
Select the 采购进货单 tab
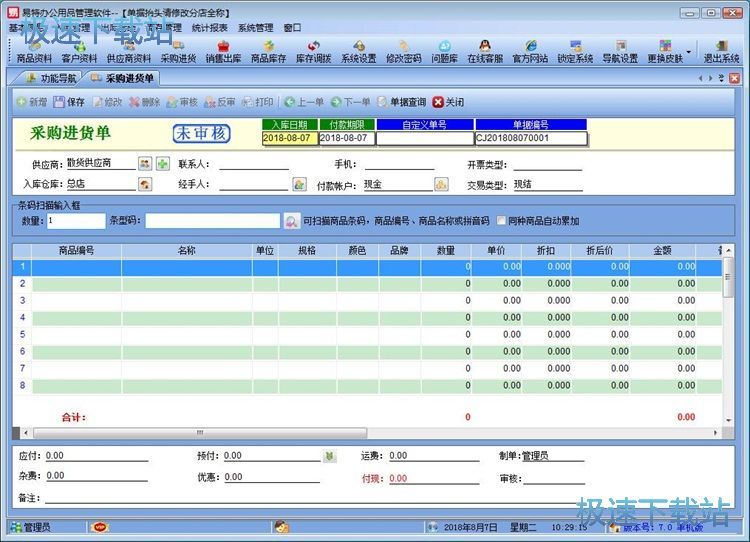click(x=123, y=78)
